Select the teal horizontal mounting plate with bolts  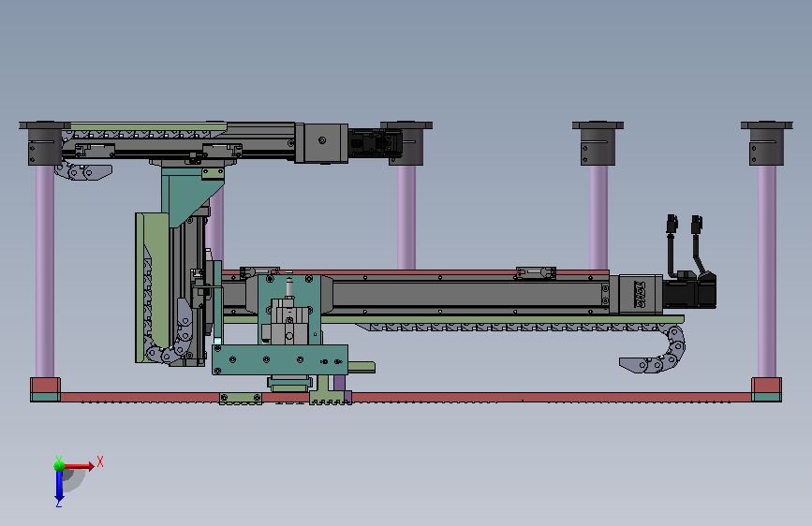pyautogui.click(x=280, y=359)
